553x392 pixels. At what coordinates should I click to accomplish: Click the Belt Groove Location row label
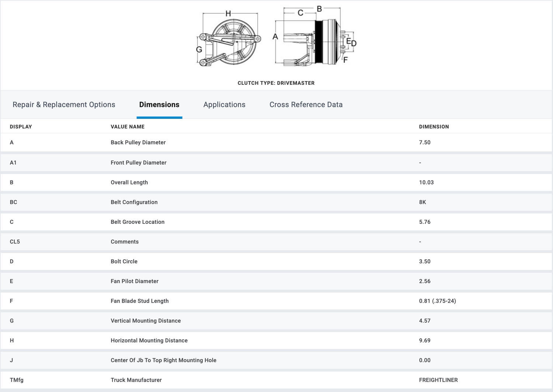[x=138, y=222]
